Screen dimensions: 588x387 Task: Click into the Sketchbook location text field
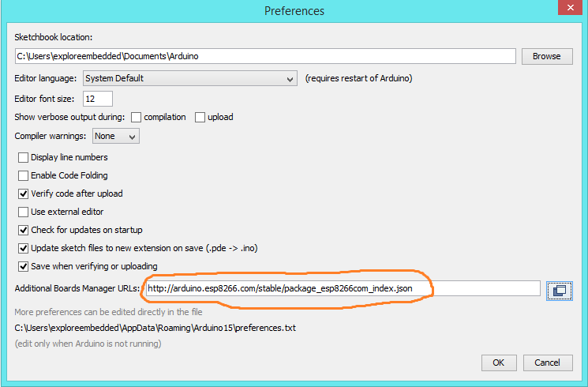coord(264,56)
